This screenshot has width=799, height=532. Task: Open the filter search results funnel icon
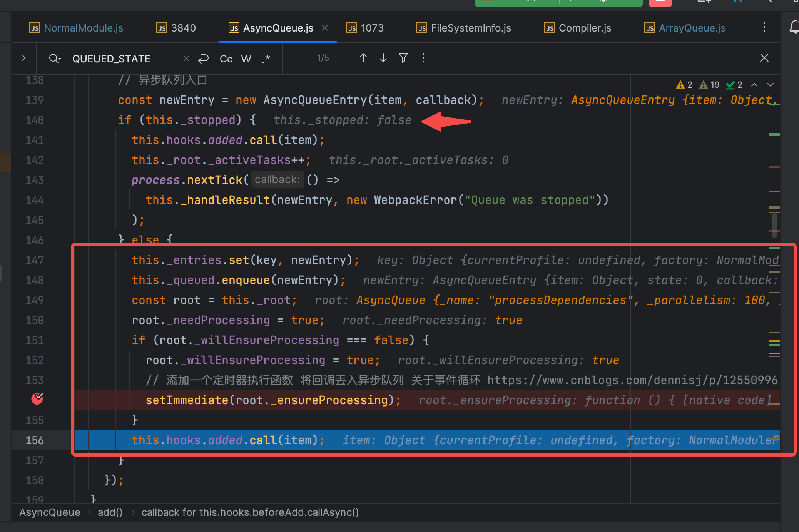(x=403, y=58)
